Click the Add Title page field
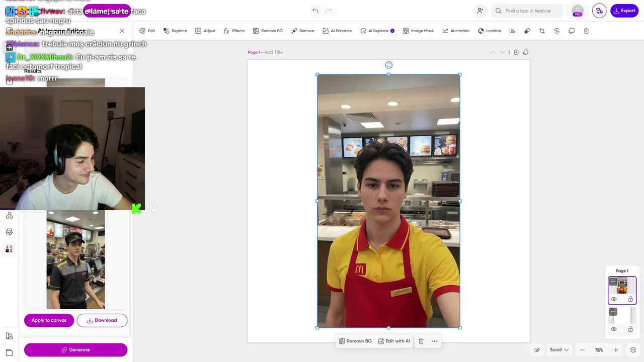 click(274, 52)
